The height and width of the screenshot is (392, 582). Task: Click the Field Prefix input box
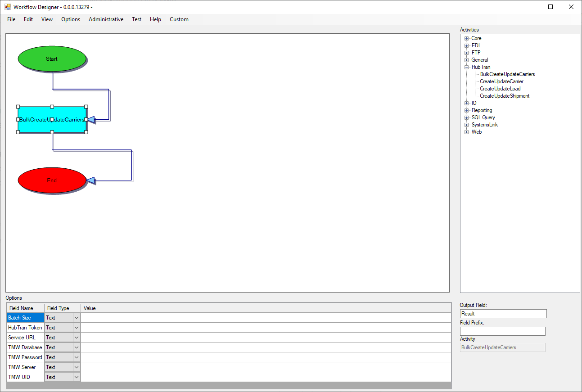502,331
